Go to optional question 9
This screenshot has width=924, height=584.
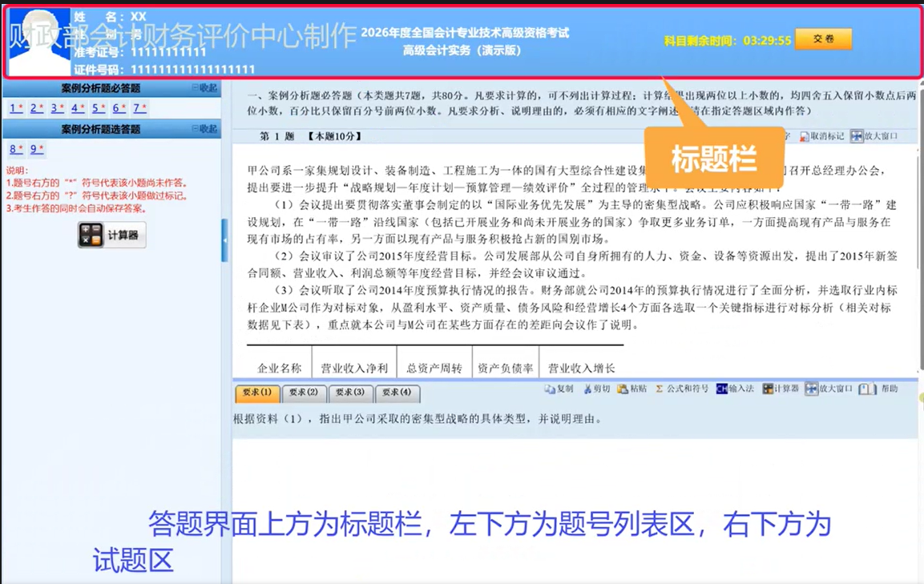pos(36,149)
